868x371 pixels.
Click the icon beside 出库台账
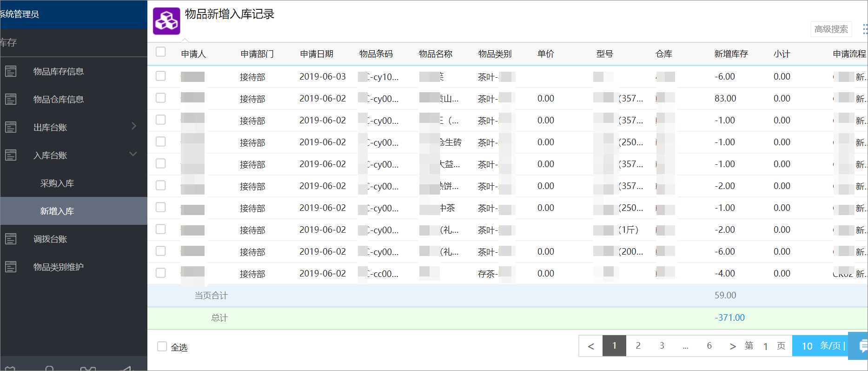[11, 127]
